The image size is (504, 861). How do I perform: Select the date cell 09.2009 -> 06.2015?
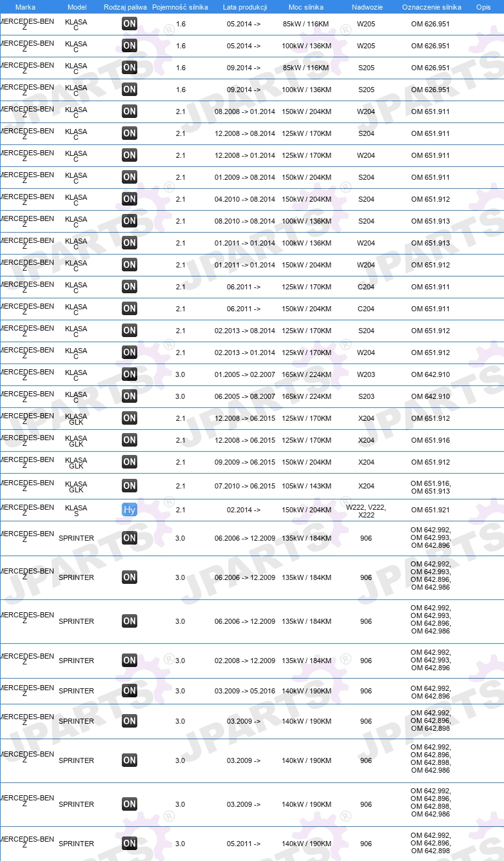tap(245, 462)
